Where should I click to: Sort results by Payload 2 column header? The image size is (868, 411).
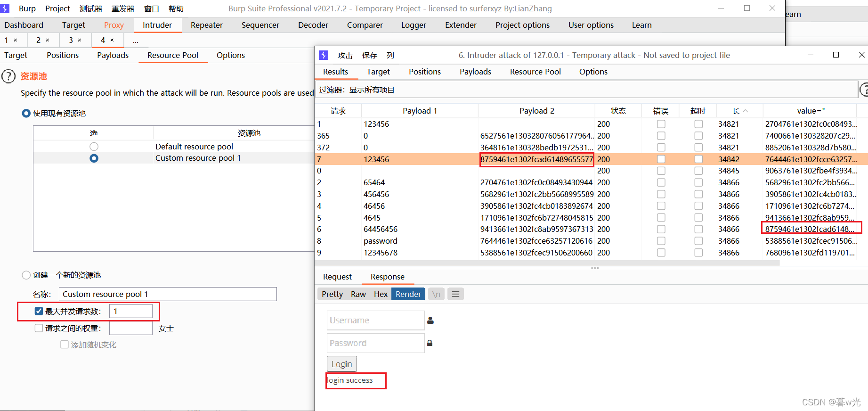(536, 111)
